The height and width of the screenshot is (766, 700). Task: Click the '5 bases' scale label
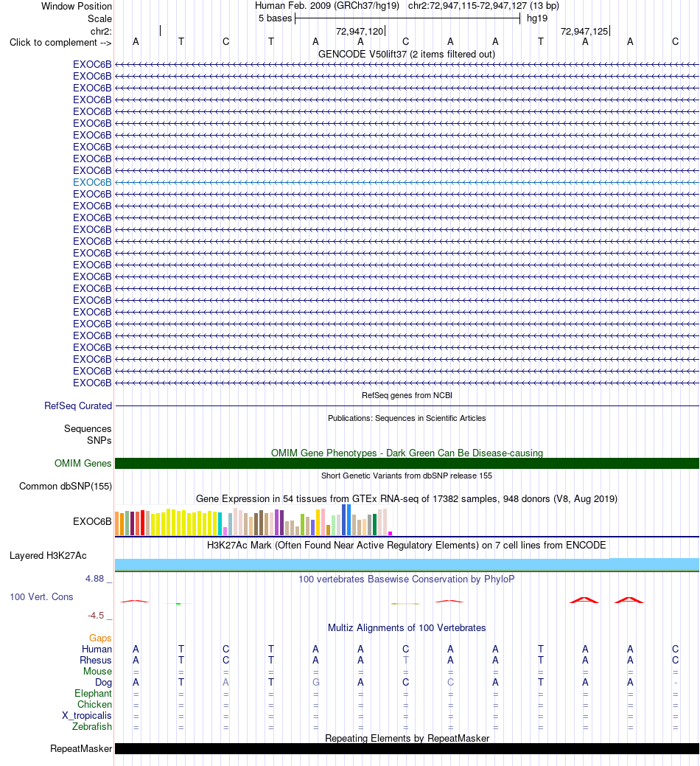tap(275, 18)
